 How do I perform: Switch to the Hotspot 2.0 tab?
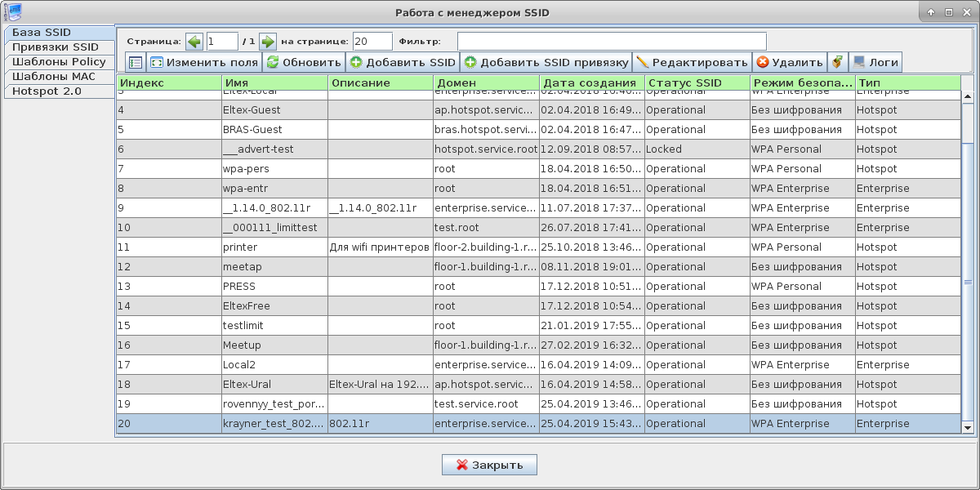click(60, 91)
